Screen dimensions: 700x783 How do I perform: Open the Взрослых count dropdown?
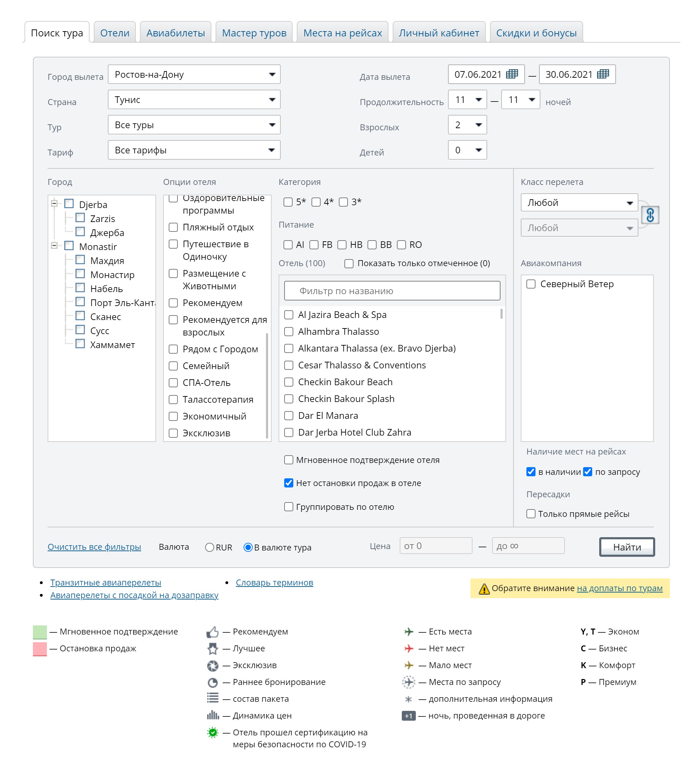click(x=467, y=125)
